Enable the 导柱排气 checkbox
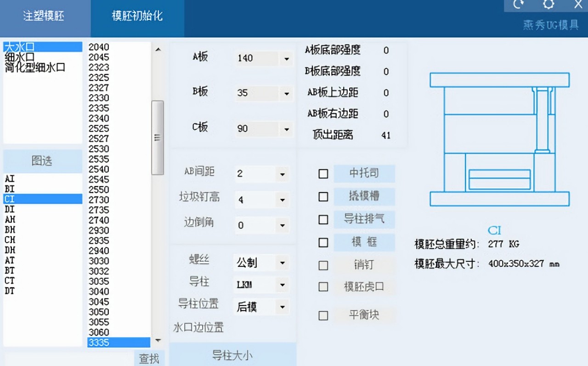Screen dimensions: 588x366 click(x=323, y=220)
